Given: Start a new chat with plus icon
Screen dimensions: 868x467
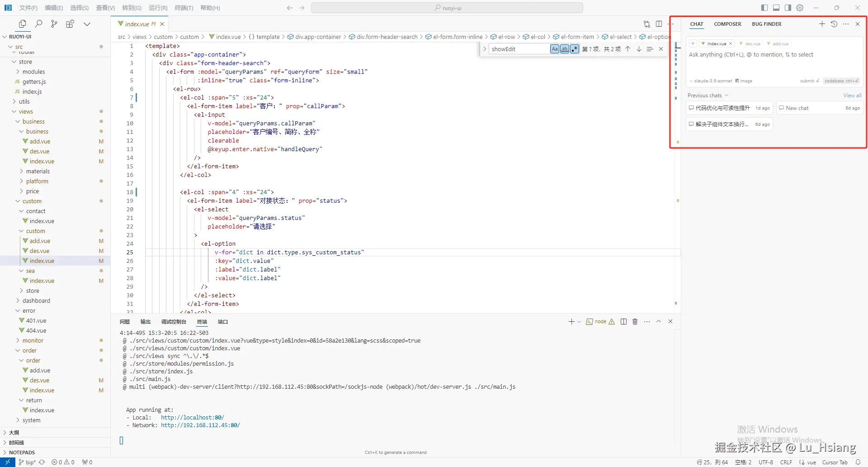Looking at the screenshot, I should pyautogui.click(x=822, y=24).
